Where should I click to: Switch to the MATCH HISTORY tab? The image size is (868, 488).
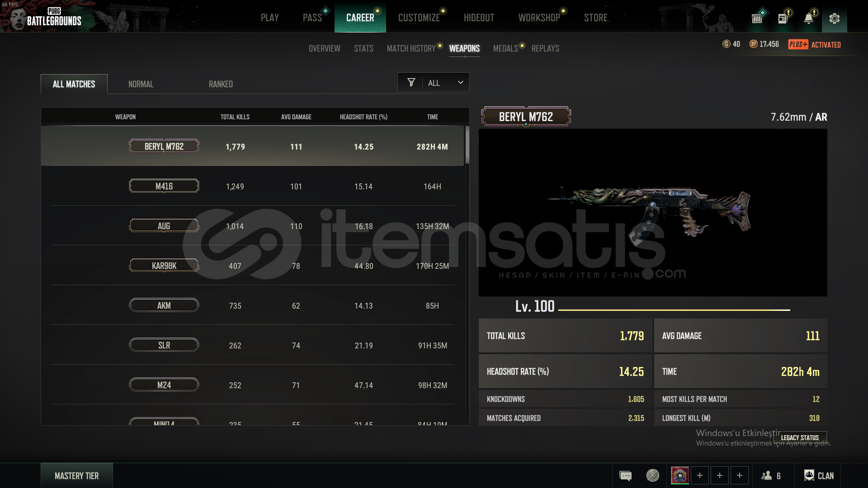(411, 48)
